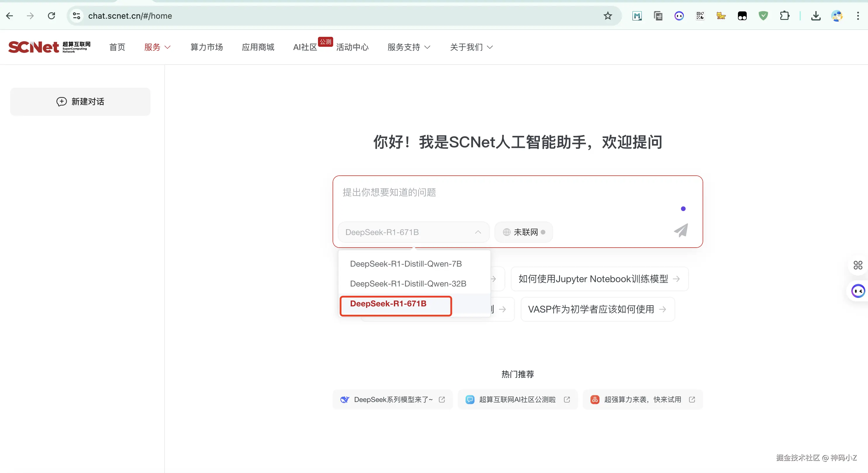Click the four-circle apps icon at right
The height and width of the screenshot is (473, 868).
click(857, 265)
